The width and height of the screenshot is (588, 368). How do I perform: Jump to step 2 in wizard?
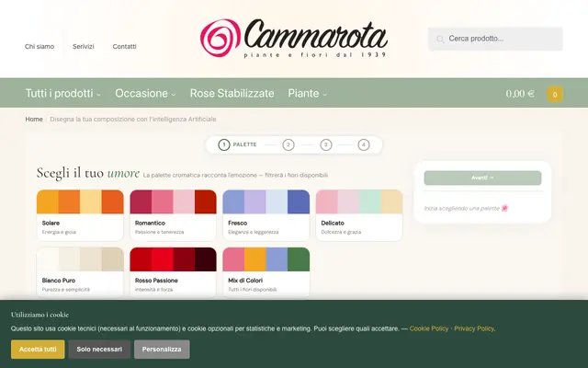click(x=288, y=144)
